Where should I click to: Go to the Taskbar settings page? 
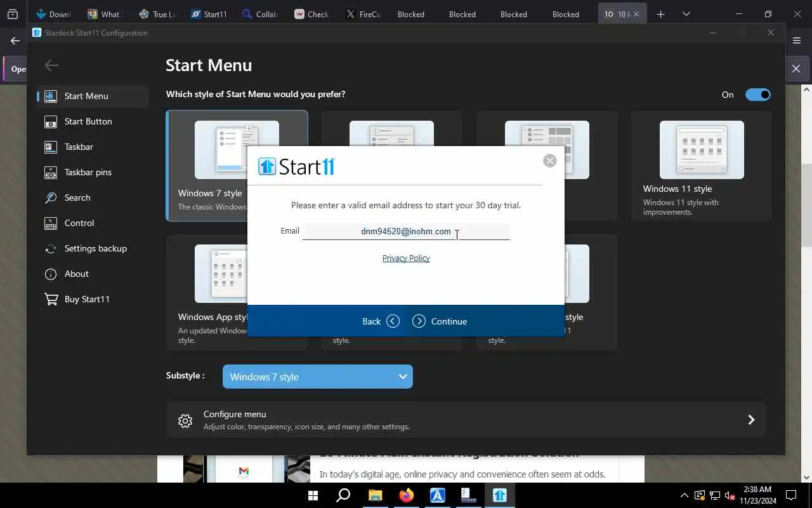93,147
